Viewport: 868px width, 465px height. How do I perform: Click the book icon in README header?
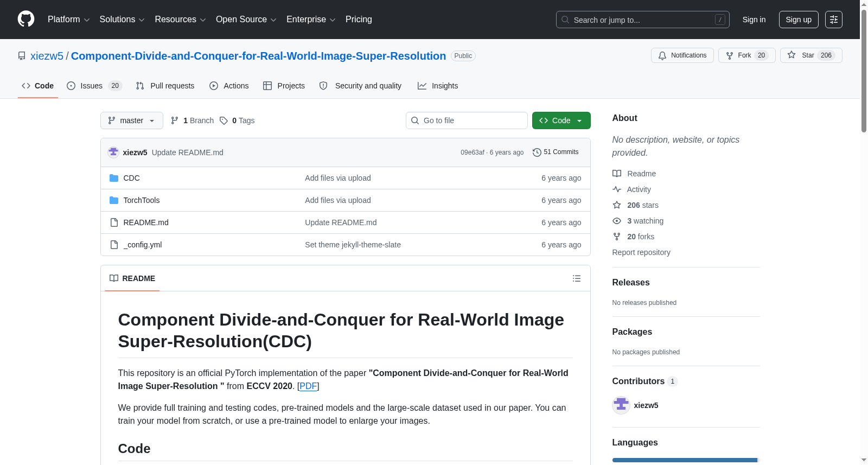tap(114, 278)
